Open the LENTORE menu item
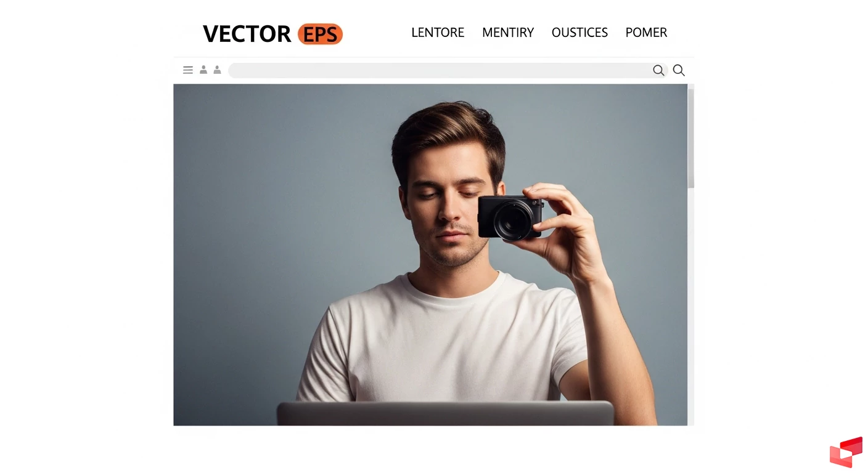This screenshot has width=868, height=473. coord(438,33)
